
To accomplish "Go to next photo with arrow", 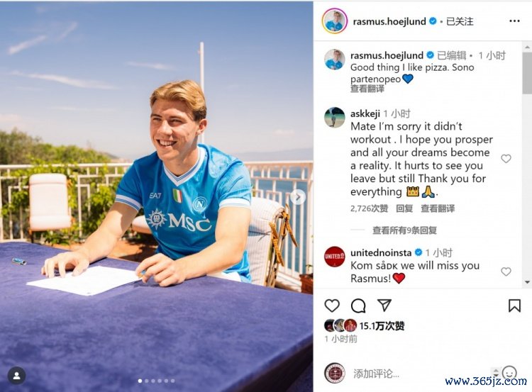I will point(298,196).
